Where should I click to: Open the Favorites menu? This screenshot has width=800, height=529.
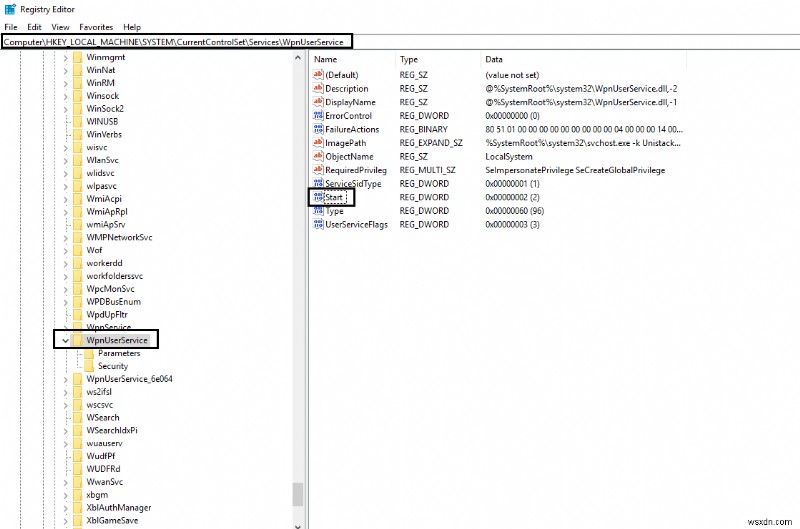click(96, 27)
